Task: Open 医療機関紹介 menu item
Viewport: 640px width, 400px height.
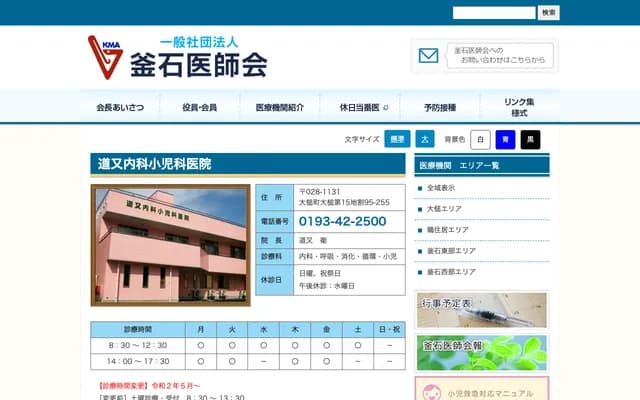Action: point(280,107)
